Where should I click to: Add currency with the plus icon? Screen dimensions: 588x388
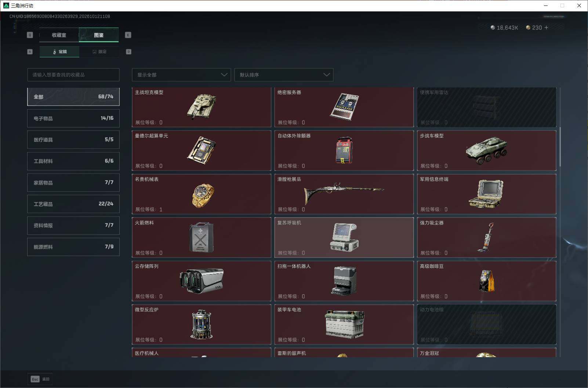tap(546, 28)
